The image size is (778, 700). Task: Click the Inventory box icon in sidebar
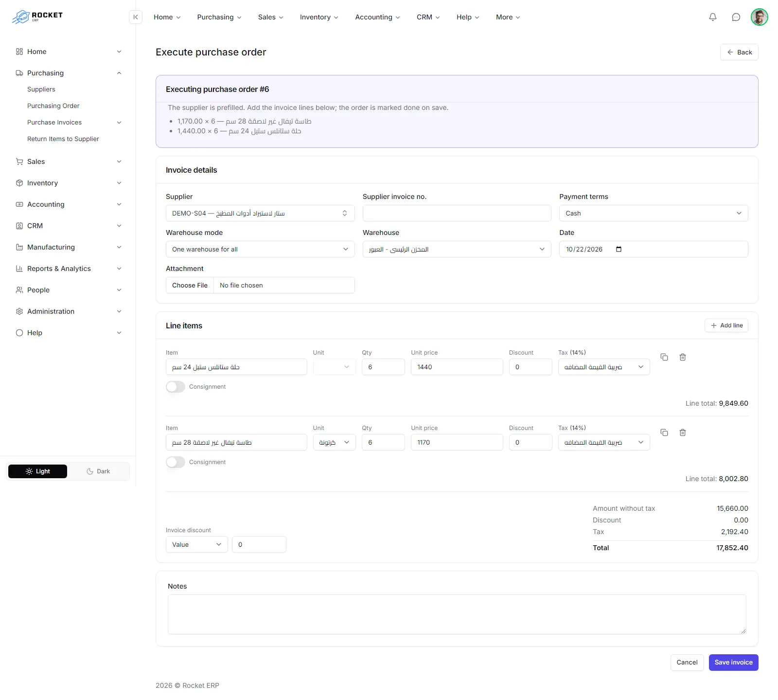[19, 183]
